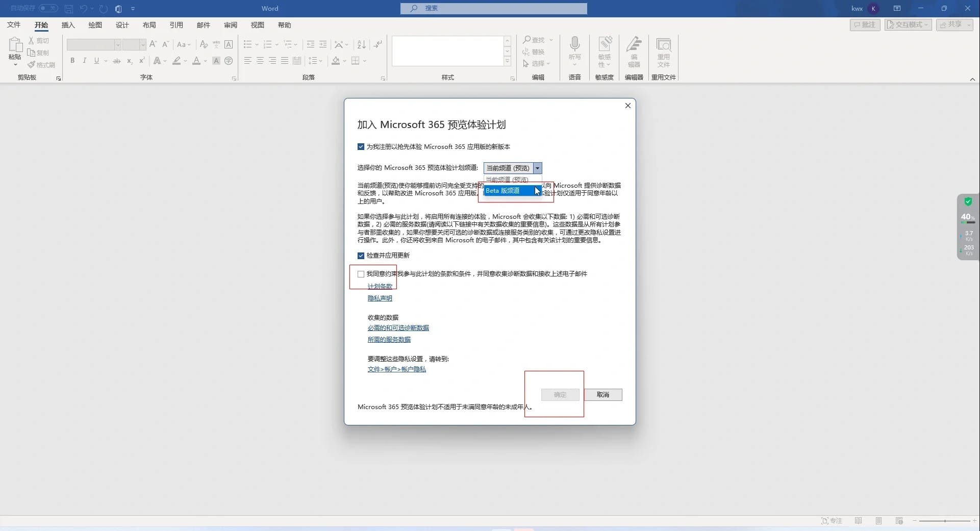Screen dimensions: 980x531
Task: Click the Reuse Files (重用文件) icon
Action: click(x=663, y=45)
